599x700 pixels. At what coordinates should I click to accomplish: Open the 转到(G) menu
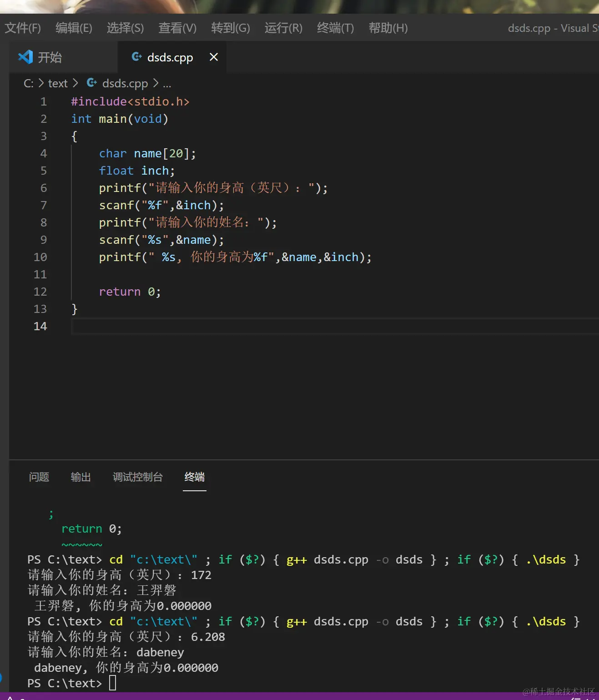231,28
